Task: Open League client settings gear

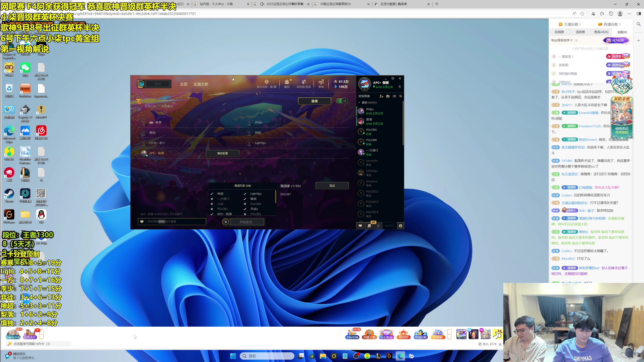Action: (393, 78)
